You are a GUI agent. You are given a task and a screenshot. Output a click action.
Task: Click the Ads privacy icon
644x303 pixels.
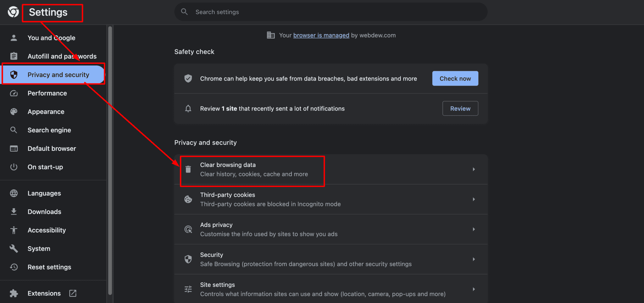point(188,229)
